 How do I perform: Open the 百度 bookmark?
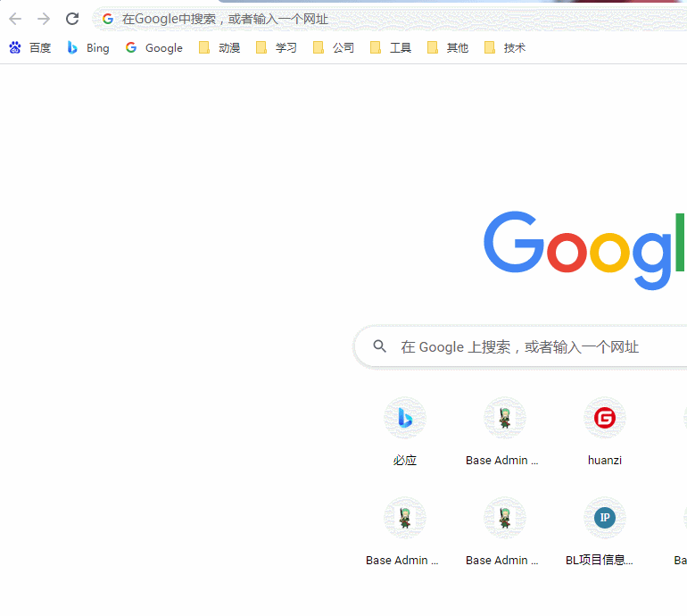[29, 48]
